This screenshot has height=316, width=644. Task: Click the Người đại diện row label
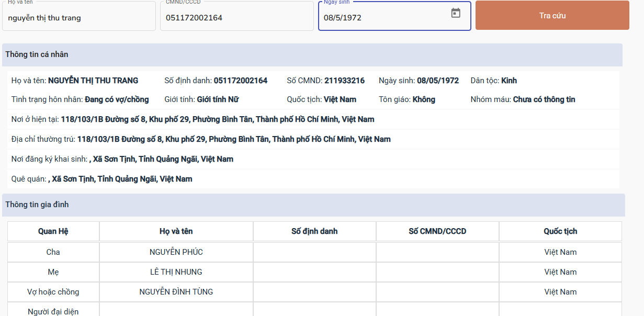[53, 312]
